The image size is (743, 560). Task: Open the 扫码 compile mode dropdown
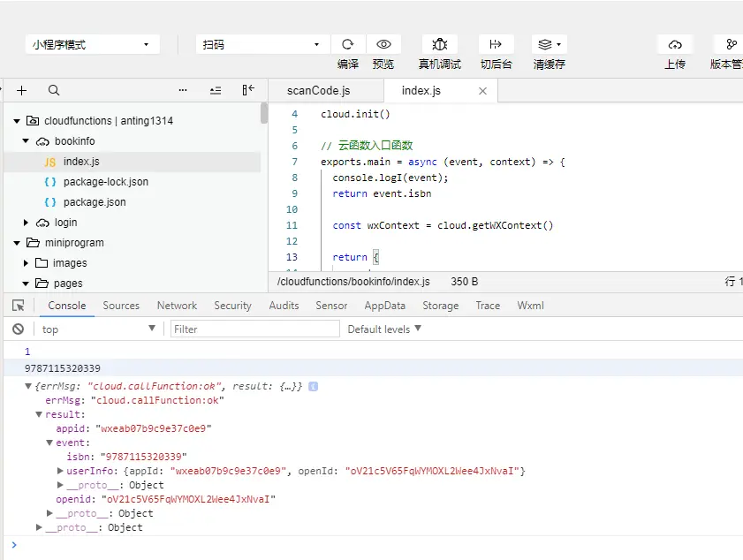(x=263, y=44)
